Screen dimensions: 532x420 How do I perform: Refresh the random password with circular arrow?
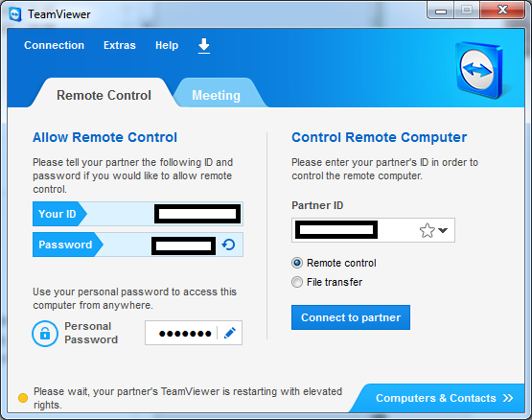228,245
